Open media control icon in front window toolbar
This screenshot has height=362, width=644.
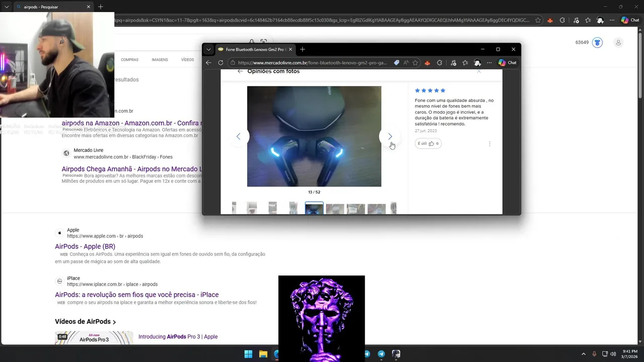click(x=453, y=63)
